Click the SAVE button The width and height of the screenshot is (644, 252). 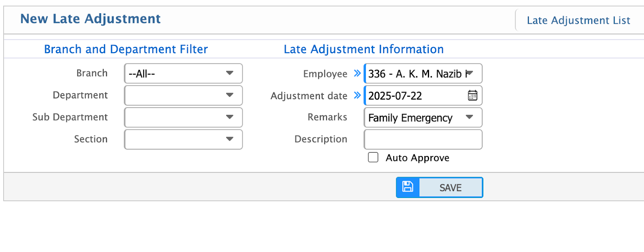point(450,187)
